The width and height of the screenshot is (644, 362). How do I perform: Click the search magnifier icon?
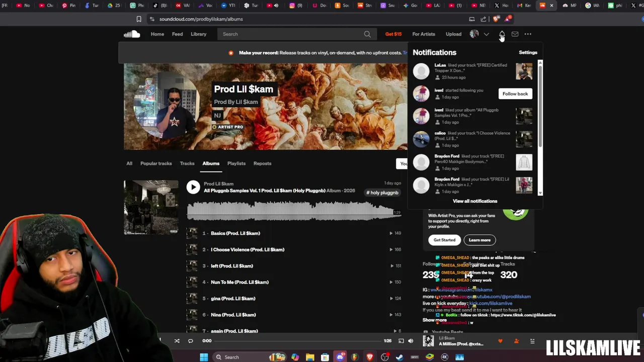coord(367,34)
